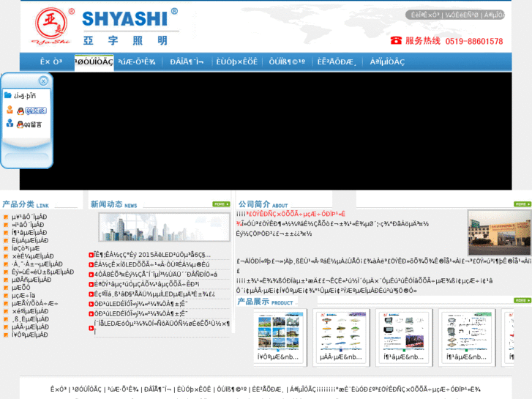Click first link in gray pill at top right
This screenshot has width=532, height=399.
click(425, 15)
